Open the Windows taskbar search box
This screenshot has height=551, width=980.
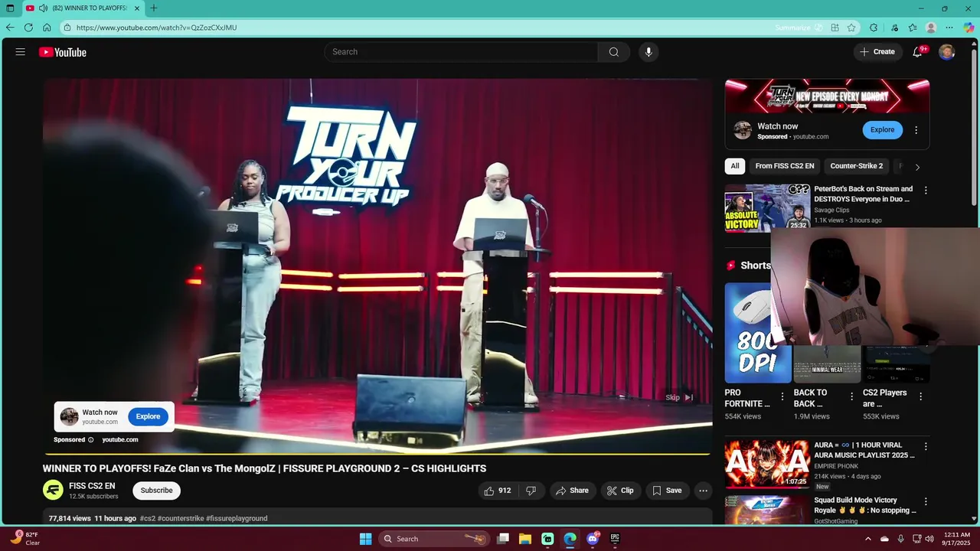pyautogui.click(x=434, y=539)
